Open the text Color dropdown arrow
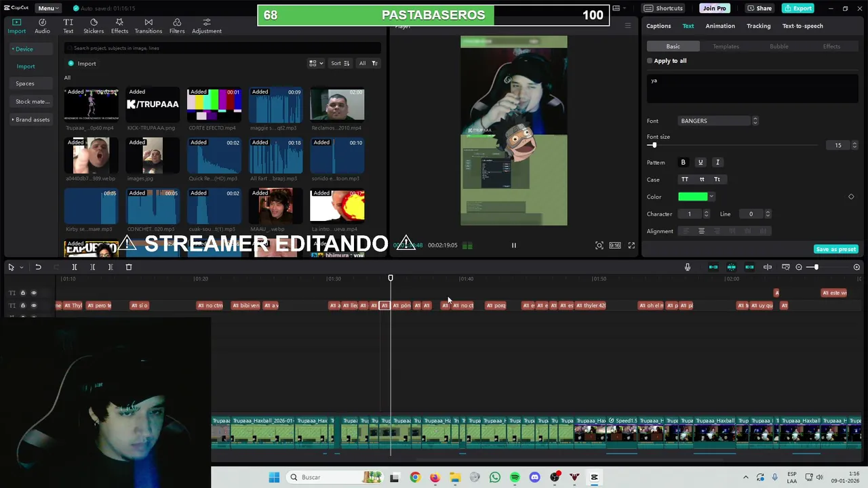 711,197
